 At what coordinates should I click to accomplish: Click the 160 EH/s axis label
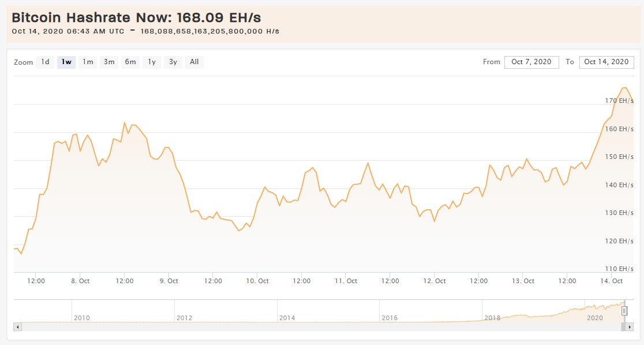[619, 129]
